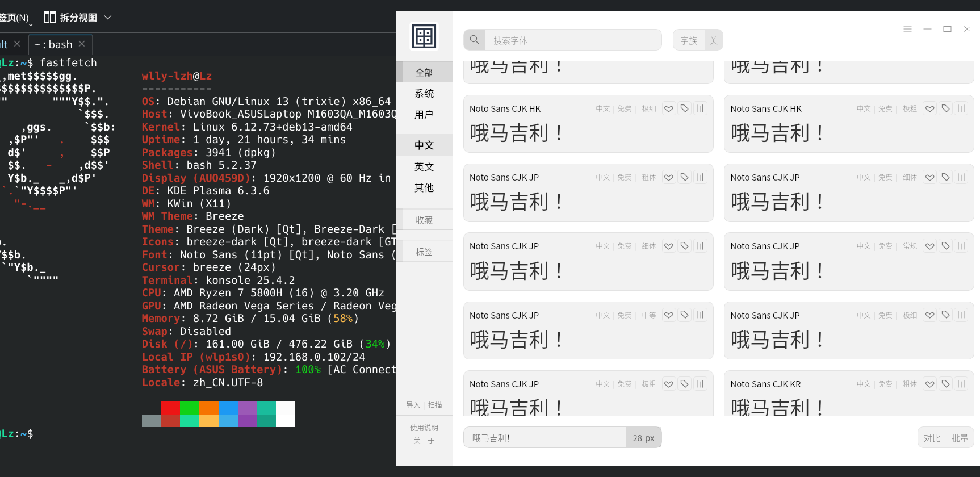
Task: Tag the Noto Sans CJK JP 极细 font
Action: 946,315
